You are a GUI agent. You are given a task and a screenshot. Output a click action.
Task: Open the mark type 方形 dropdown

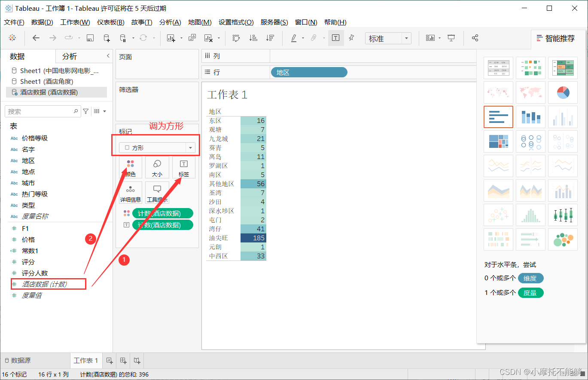(x=157, y=147)
